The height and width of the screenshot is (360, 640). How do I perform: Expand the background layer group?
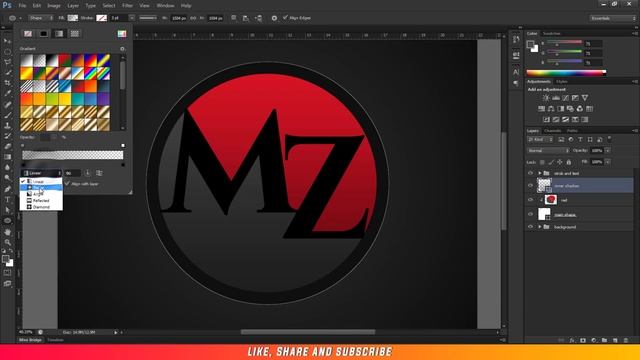(x=540, y=227)
